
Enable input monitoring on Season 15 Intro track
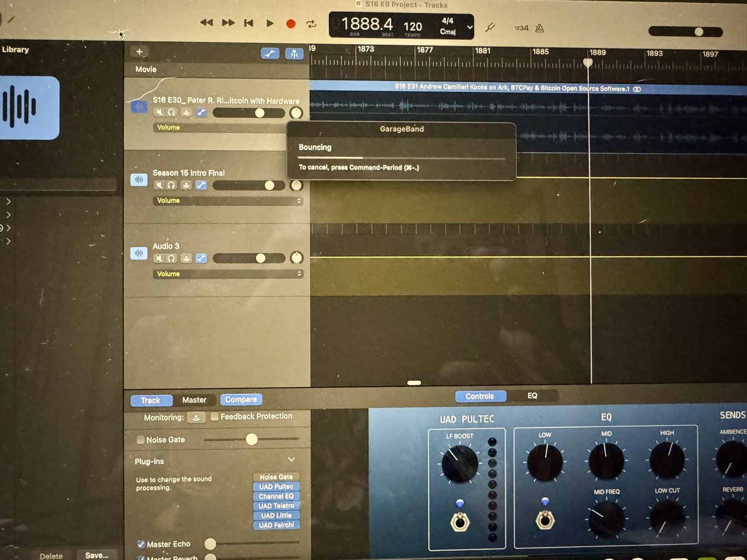pyautogui.click(x=186, y=185)
